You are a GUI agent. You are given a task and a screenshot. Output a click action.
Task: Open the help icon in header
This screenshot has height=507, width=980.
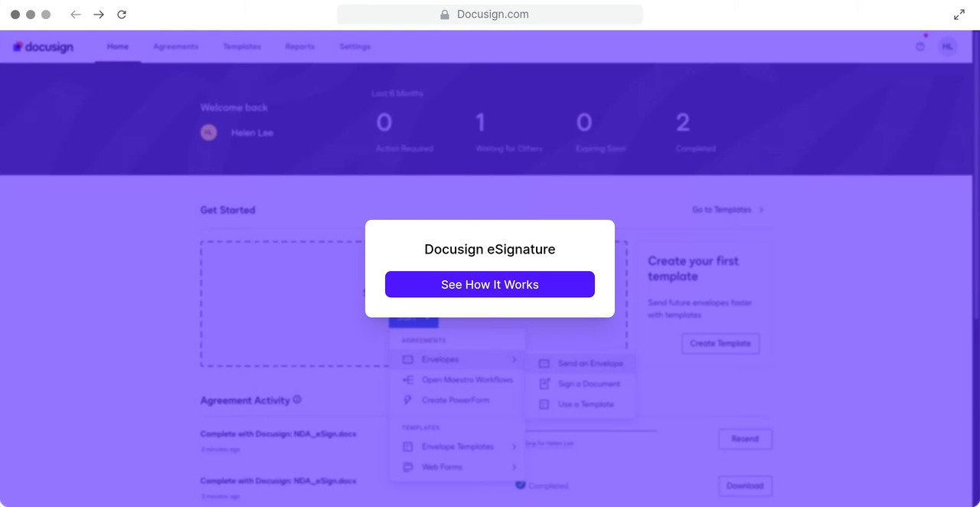920,47
